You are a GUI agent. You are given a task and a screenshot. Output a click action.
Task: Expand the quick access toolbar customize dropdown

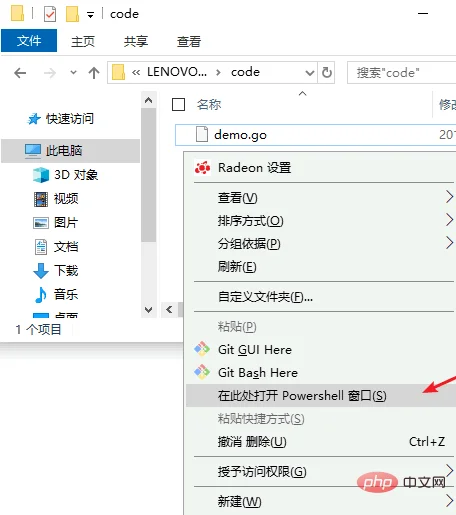click(x=90, y=15)
